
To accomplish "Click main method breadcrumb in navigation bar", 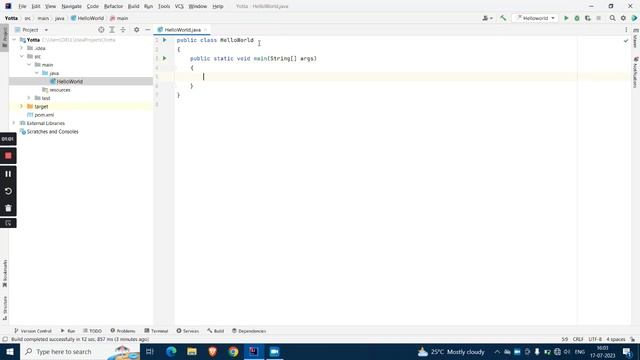I will point(119,18).
